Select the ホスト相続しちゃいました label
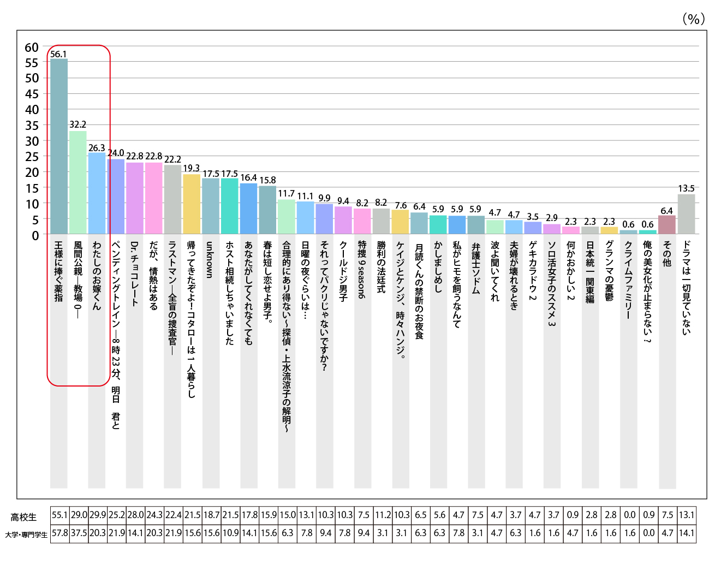The width and height of the screenshot is (721, 588). 230,293
